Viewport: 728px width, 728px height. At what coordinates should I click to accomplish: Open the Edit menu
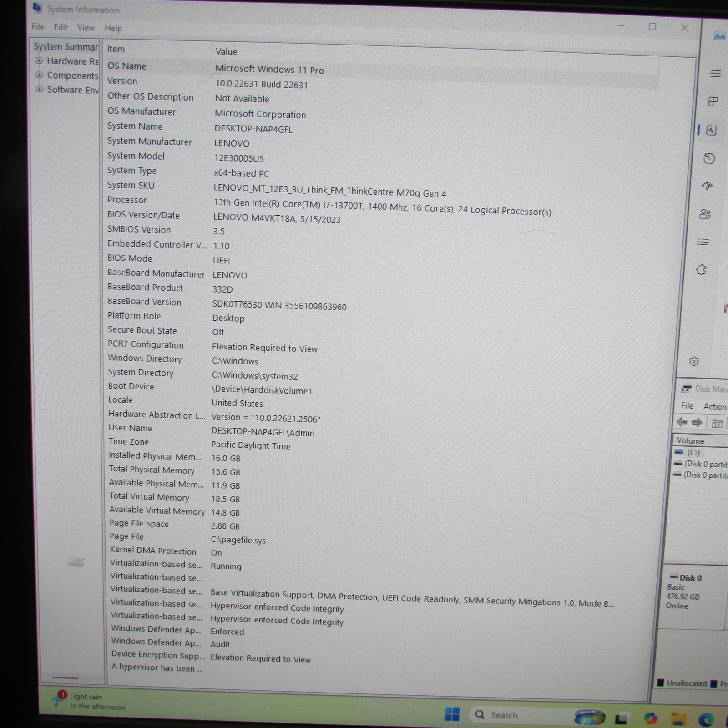61,27
